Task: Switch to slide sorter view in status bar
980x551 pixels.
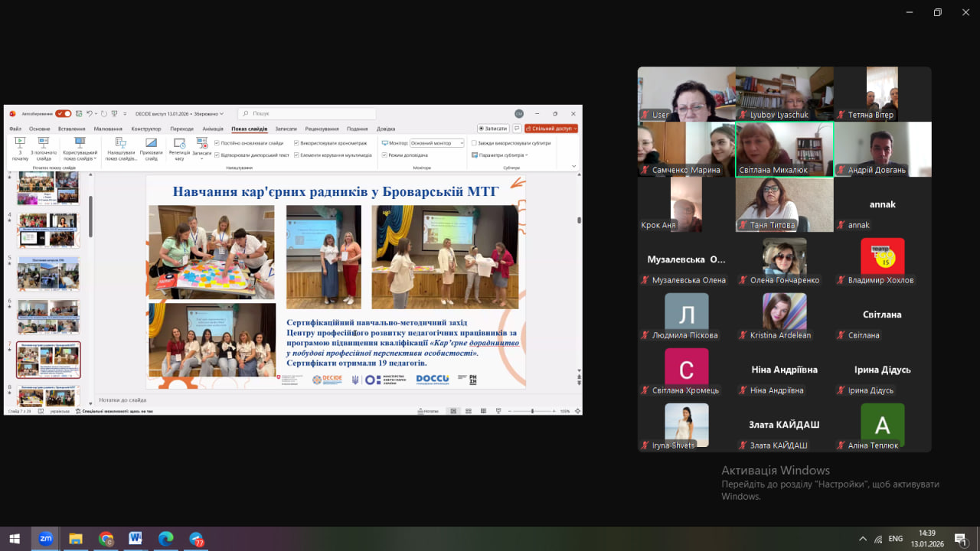Action: point(469,411)
